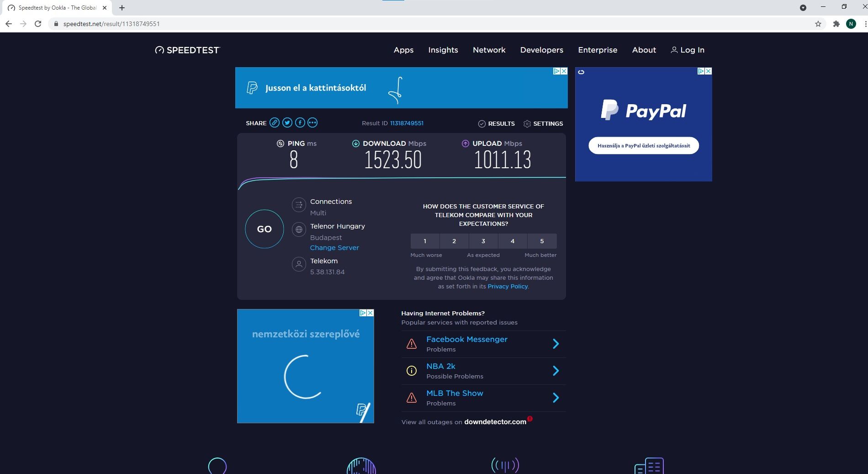Click IP address 5.38.131.84 text
Image resolution: width=868 pixels, height=474 pixels.
point(327,272)
